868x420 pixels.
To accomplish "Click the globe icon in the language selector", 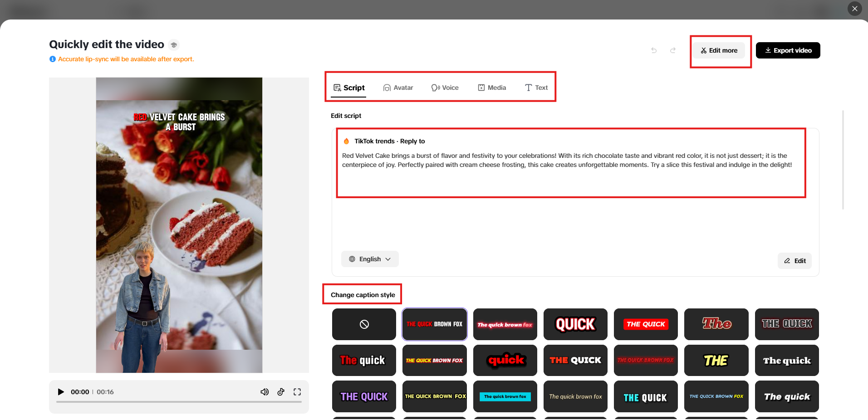I will [352, 259].
